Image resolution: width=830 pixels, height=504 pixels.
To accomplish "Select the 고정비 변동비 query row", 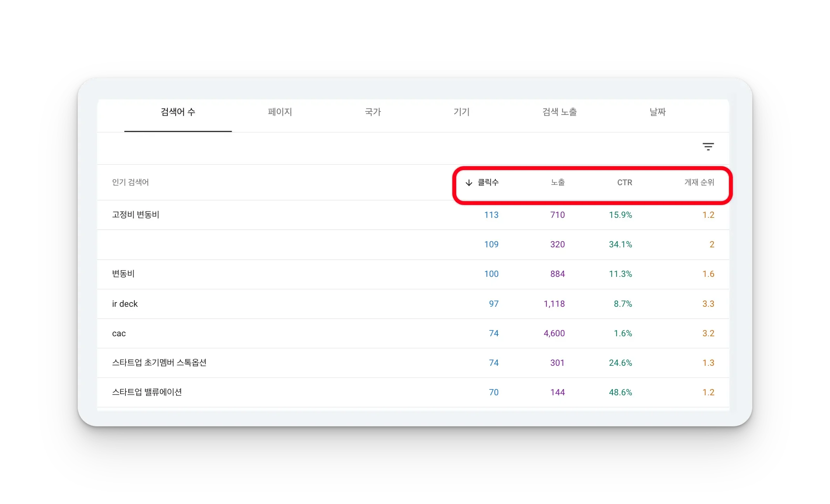I will pos(413,215).
